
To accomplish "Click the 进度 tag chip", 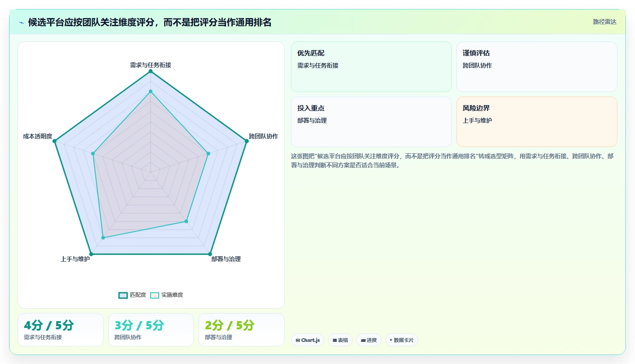I will (369, 340).
